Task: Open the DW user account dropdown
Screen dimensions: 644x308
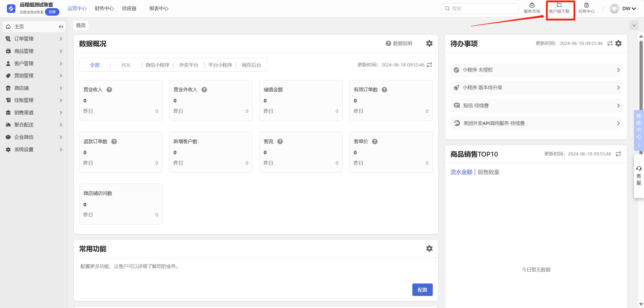Action: point(629,9)
